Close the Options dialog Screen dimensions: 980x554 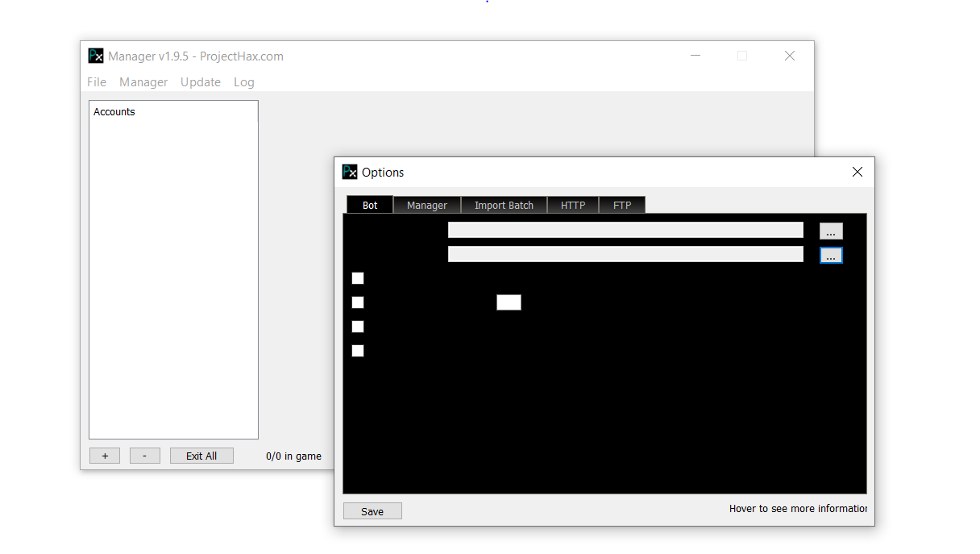[x=857, y=172]
